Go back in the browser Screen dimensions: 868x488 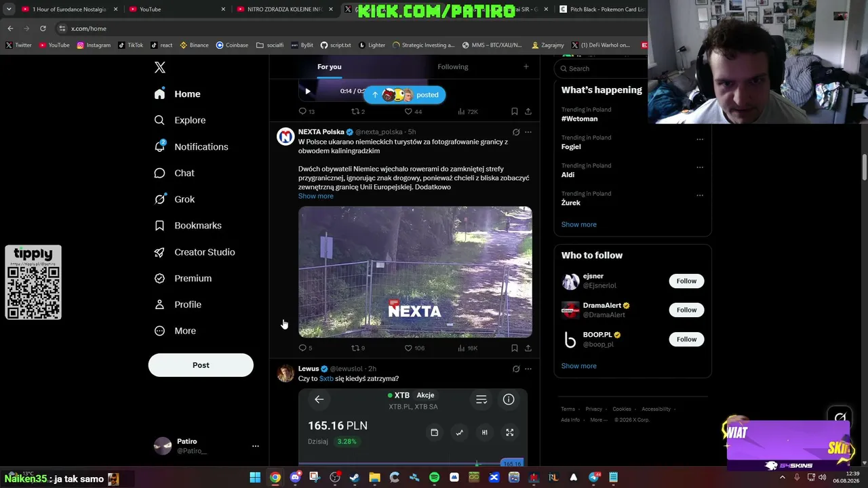click(x=10, y=28)
